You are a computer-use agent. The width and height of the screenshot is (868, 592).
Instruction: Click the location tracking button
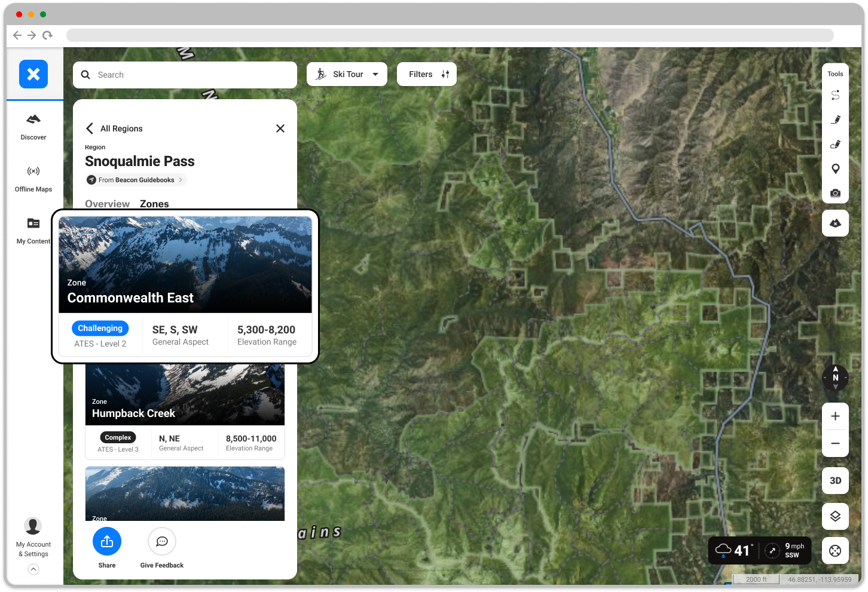click(836, 551)
